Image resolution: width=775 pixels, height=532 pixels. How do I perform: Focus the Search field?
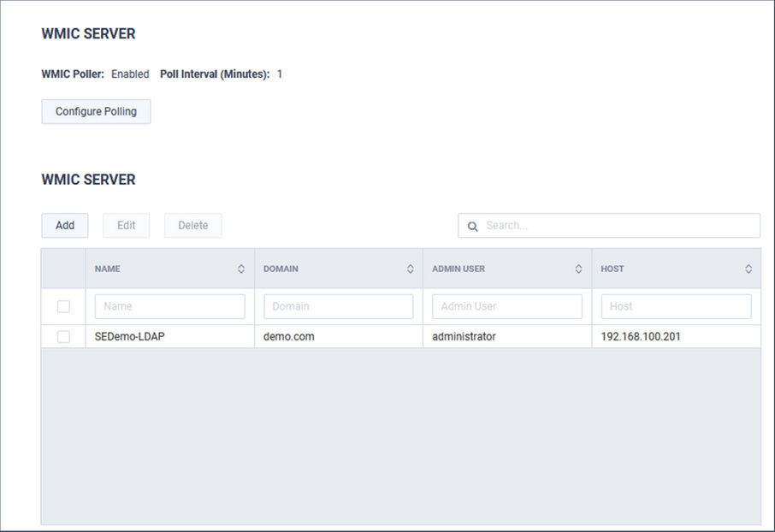609,226
